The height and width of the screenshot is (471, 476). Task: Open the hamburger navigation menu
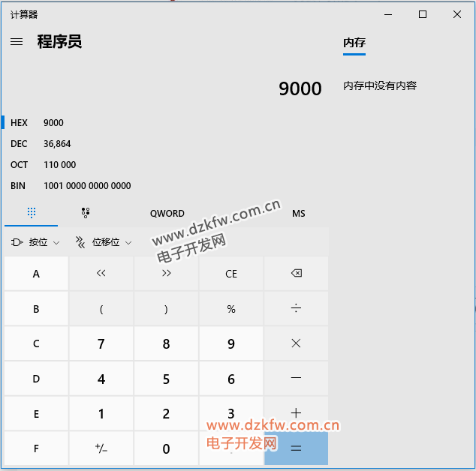(x=17, y=42)
